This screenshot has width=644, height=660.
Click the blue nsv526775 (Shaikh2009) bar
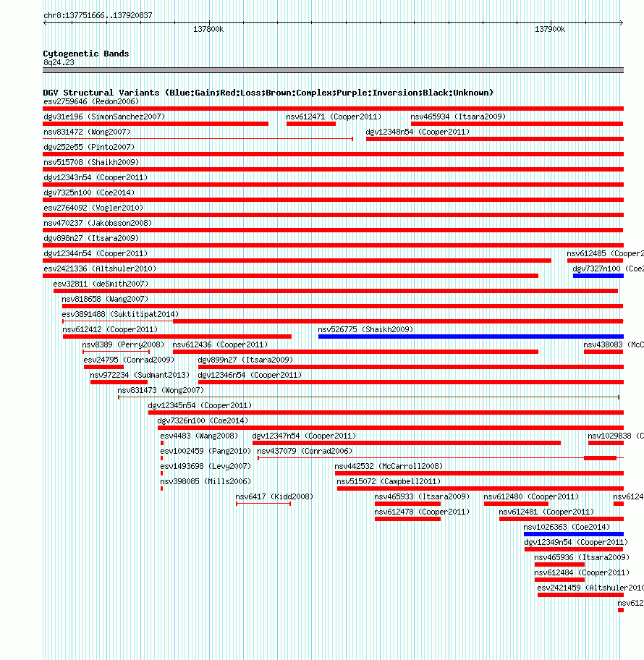[x=471, y=337]
